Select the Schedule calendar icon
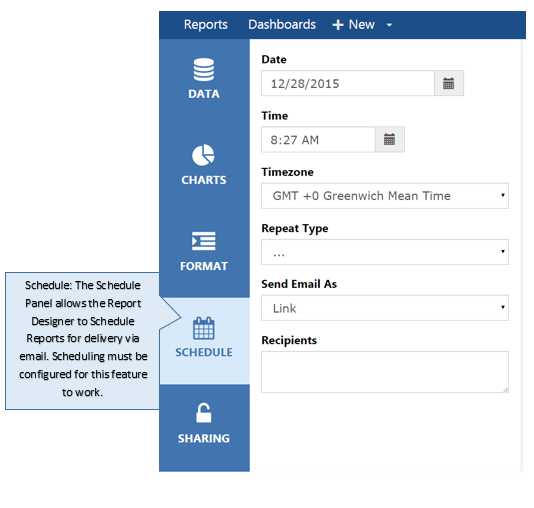Screen dimensions: 534x508 click(204, 328)
